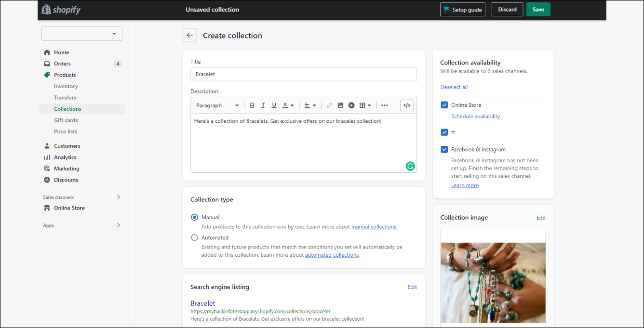644x328 pixels.
Task: Open Inventory under Products
Action: click(66, 86)
